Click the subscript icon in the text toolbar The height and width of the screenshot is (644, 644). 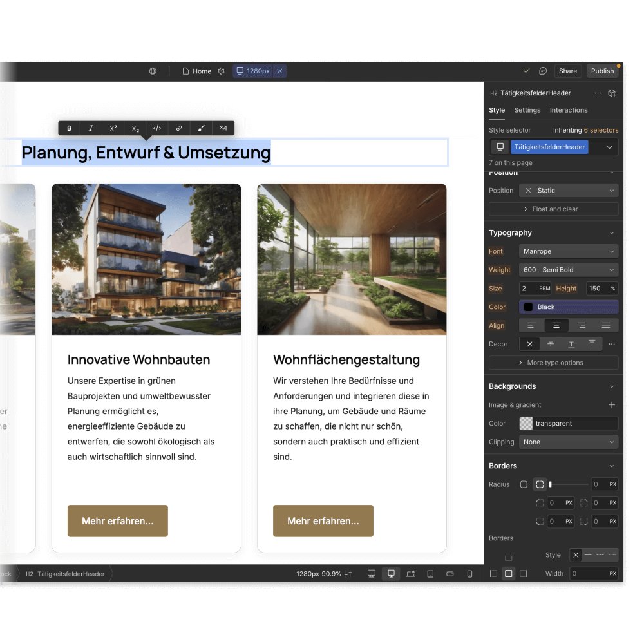click(x=135, y=128)
